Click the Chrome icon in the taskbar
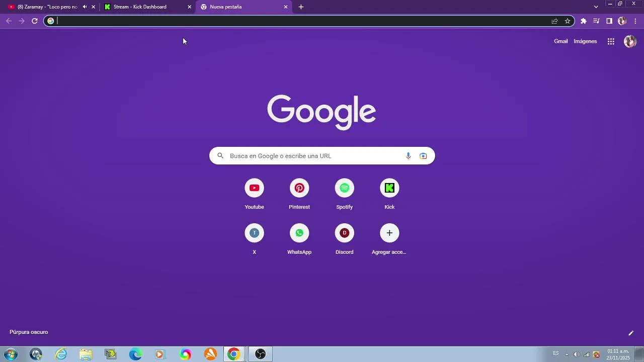 click(x=233, y=354)
